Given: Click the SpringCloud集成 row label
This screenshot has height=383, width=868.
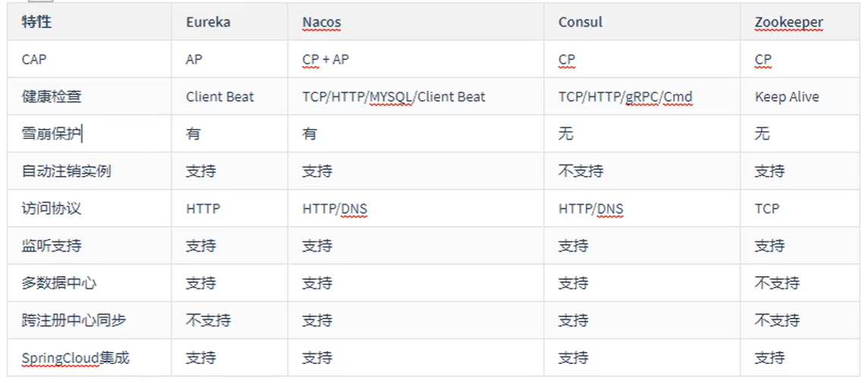Looking at the screenshot, I should [75, 357].
